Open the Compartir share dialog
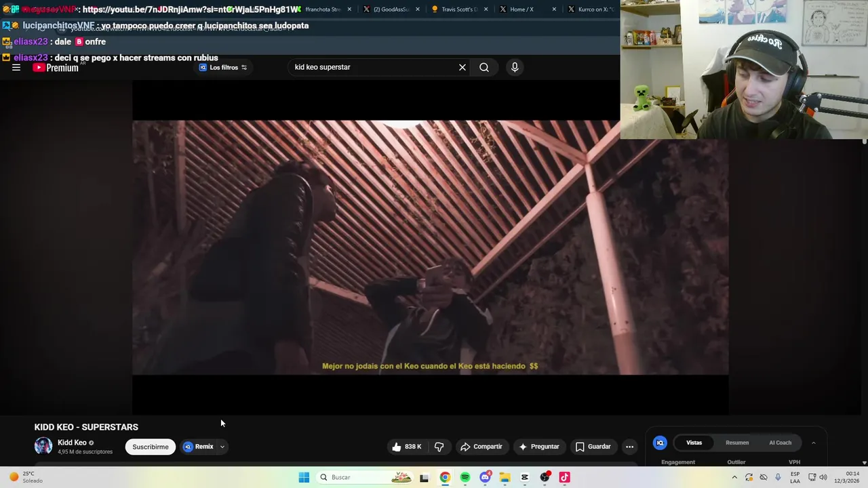The width and height of the screenshot is (868, 488). [x=481, y=447]
